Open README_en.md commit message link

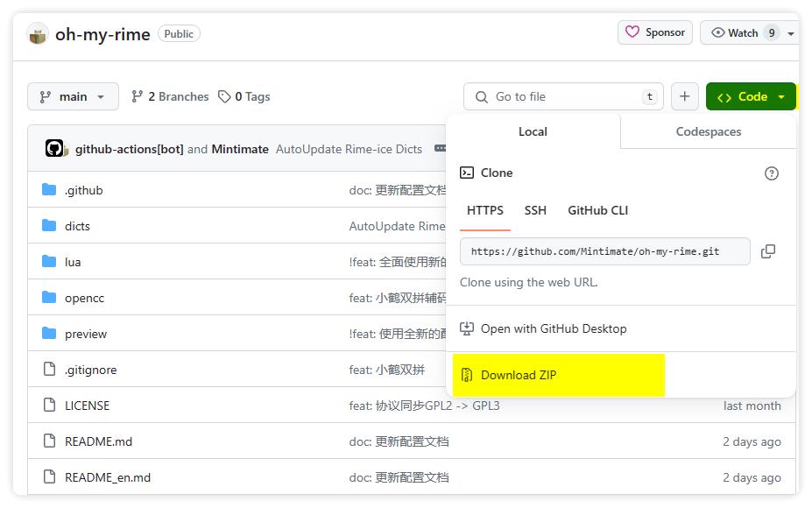[x=399, y=477]
